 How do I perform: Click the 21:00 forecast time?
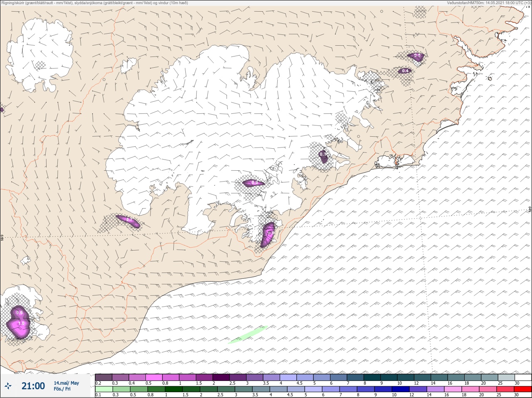click(x=33, y=386)
